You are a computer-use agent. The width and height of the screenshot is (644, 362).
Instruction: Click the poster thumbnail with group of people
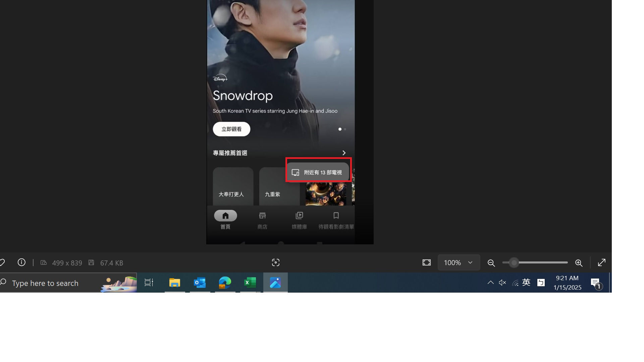click(x=326, y=194)
